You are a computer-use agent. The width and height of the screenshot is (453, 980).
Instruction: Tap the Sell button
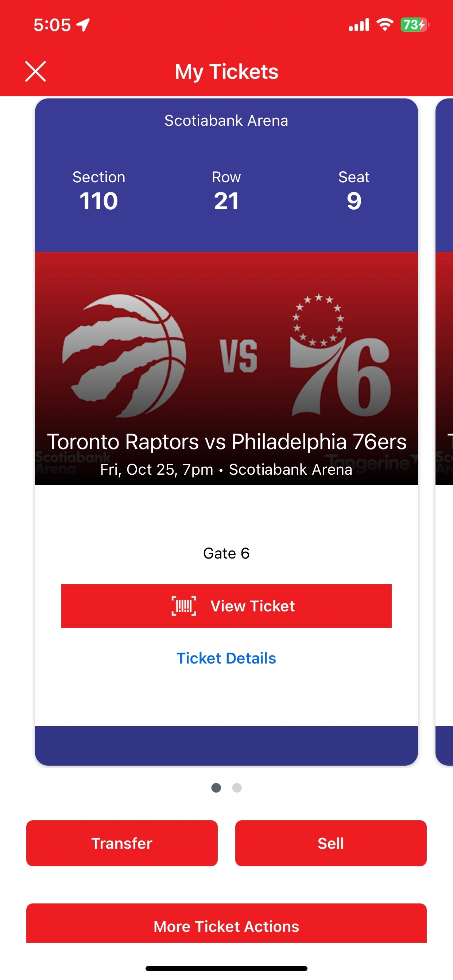click(x=331, y=843)
